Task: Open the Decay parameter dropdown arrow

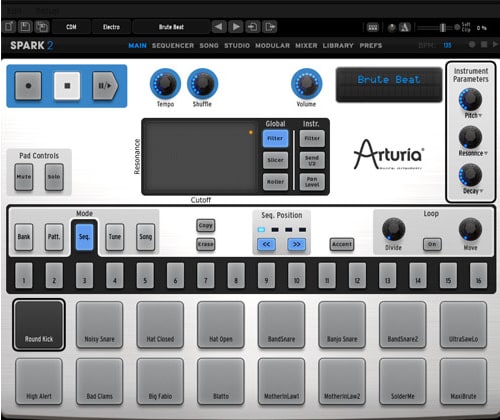Action: pos(481,191)
